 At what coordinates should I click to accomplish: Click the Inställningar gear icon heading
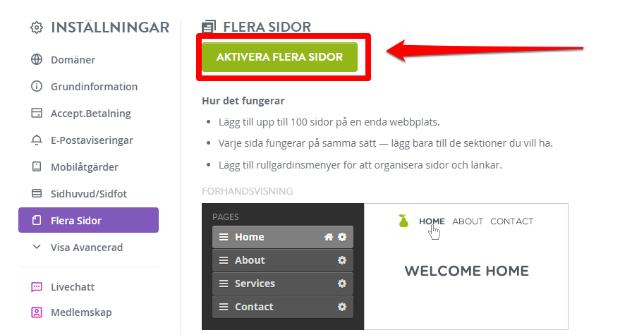click(37, 28)
